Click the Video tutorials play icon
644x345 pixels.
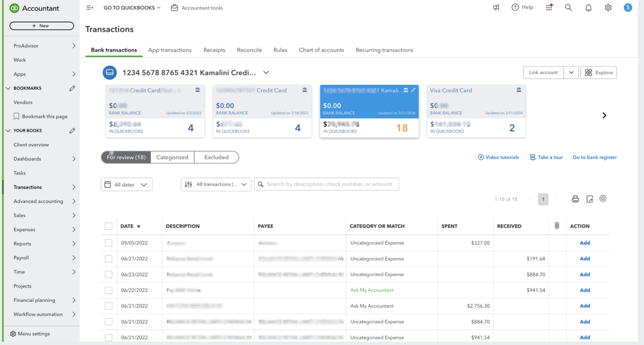[x=481, y=157]
